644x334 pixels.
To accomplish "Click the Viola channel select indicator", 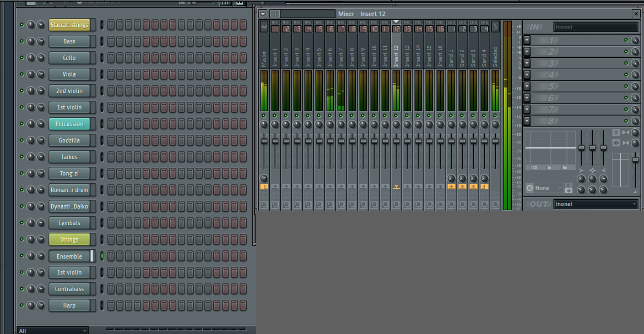I will click(102, 74).
